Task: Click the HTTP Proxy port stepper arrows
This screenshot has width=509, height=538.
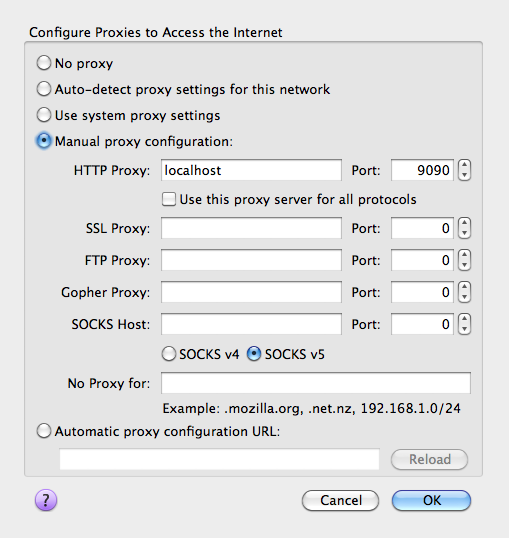Action: tap(464, 170)
